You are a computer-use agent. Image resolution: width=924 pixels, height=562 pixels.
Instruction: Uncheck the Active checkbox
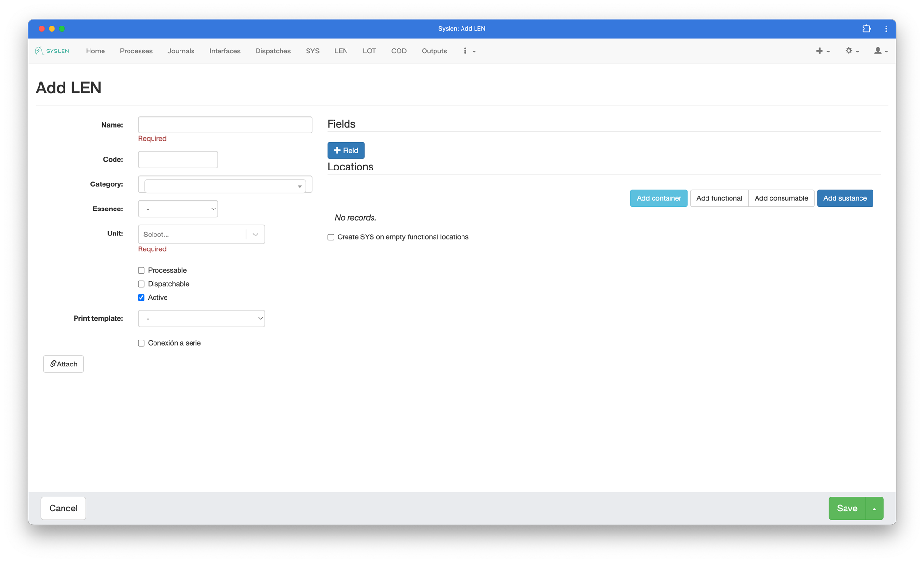point(141,298)
